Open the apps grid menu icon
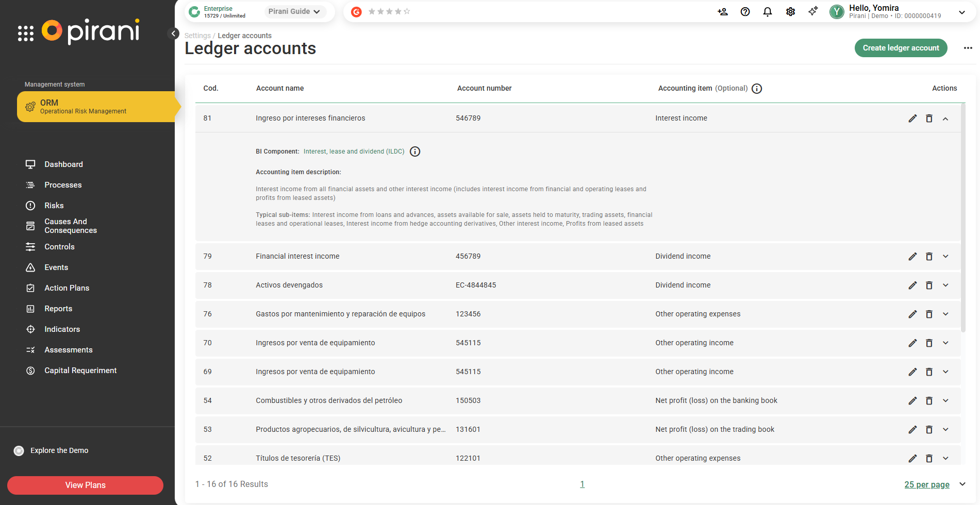980x505 pixels. click(x=25, y=33)
